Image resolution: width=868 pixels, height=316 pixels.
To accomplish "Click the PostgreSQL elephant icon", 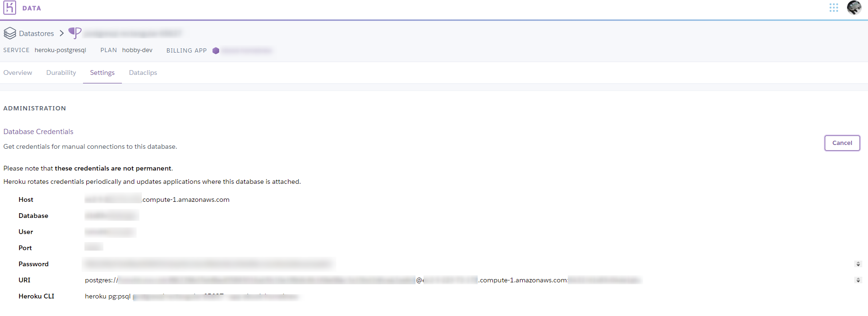I will point(75,33).
